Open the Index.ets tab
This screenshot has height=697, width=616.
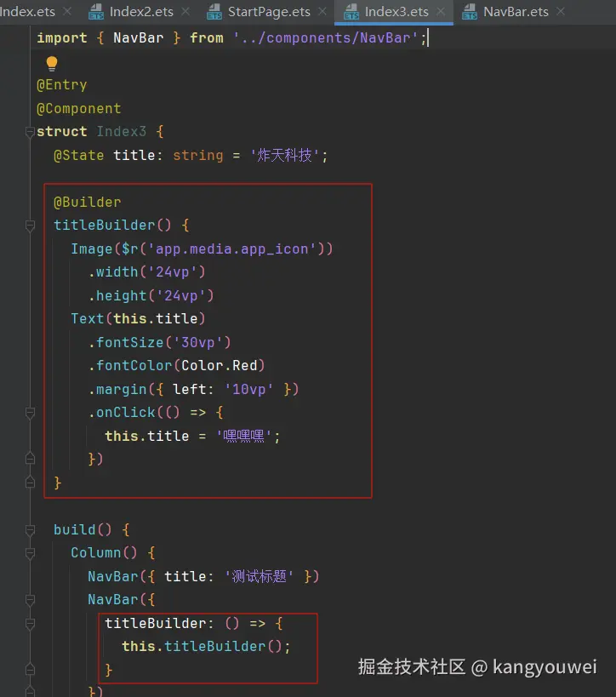point(27,12)
